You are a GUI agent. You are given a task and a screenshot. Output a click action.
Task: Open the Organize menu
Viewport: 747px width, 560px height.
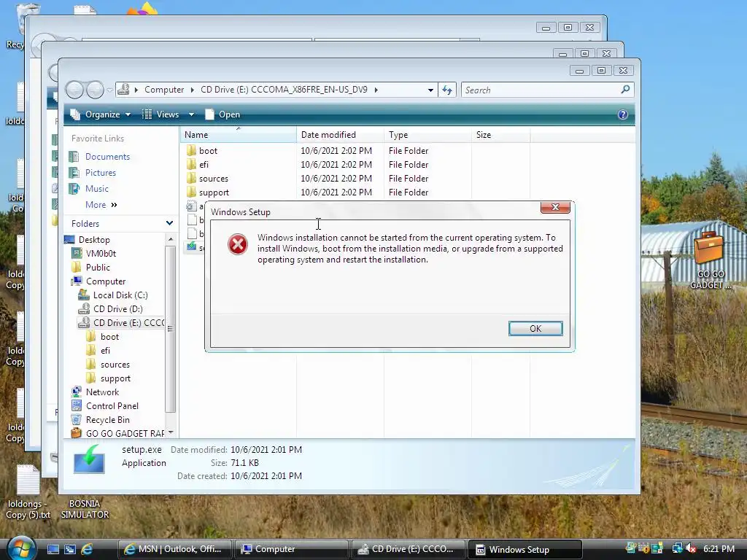coord(101,114)
